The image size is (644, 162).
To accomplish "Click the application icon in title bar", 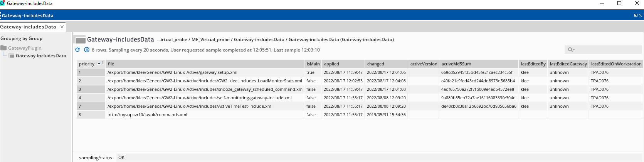I will [2, 3].
